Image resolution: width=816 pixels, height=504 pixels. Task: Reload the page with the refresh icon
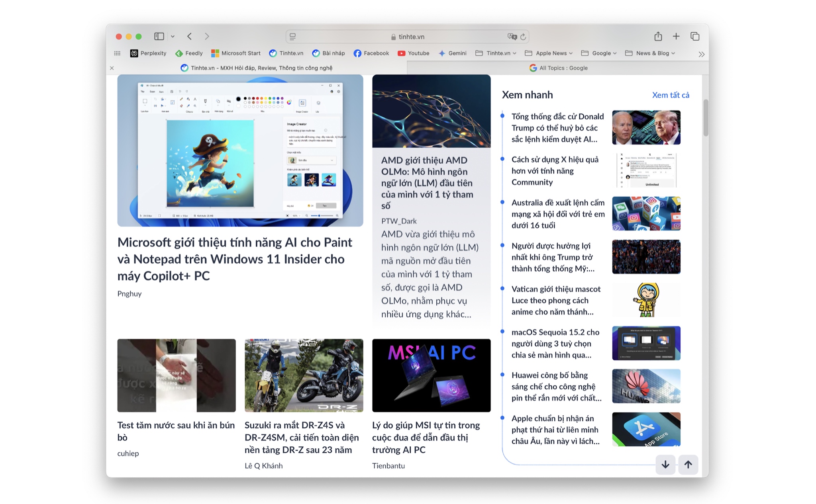(523, 37)
